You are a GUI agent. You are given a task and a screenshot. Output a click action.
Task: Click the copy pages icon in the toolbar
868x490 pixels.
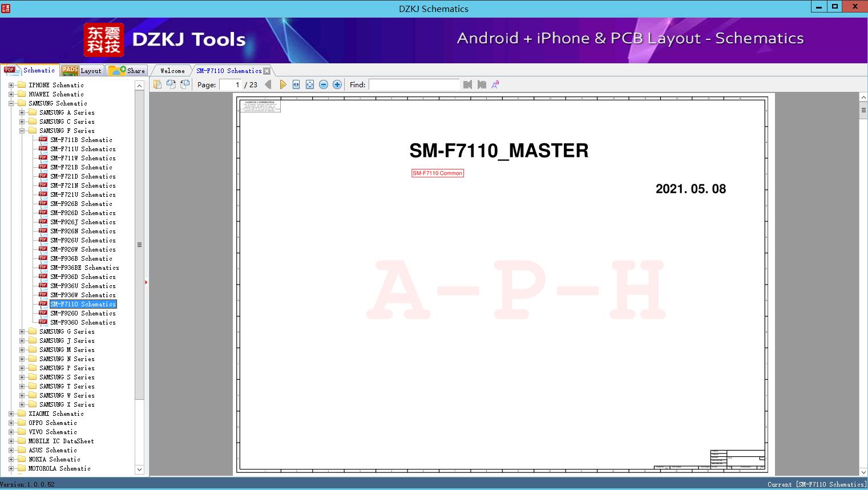click(x=158, y=84)
